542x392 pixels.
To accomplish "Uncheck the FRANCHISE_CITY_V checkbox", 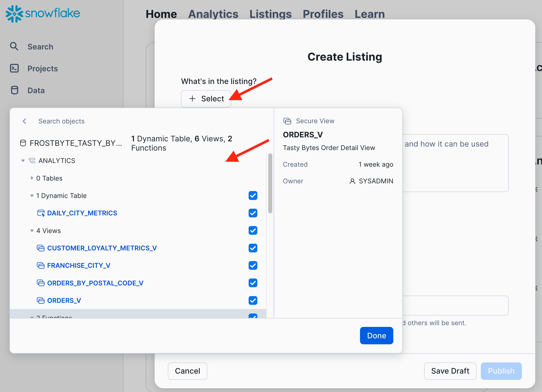I will tap(253, 266).
